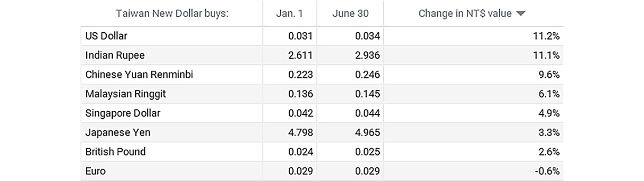Sort by June 30 column header
Viewport: 644px width, 181px height.
(350, 14)
